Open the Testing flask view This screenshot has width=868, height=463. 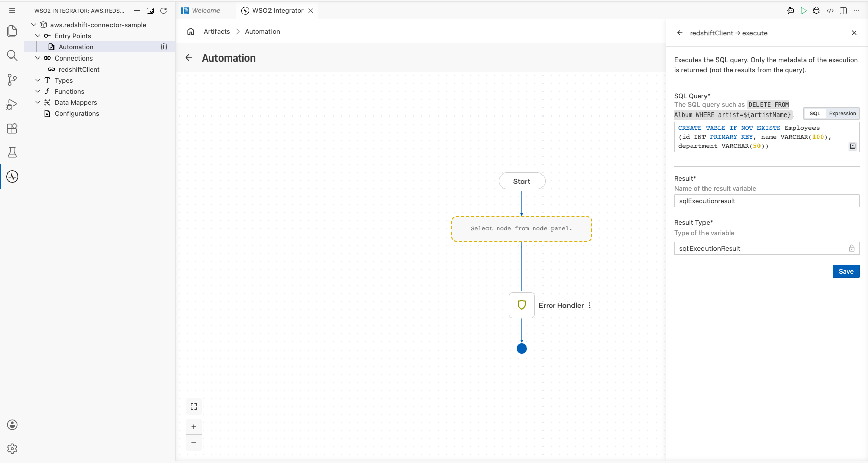(x=12, y=152)
